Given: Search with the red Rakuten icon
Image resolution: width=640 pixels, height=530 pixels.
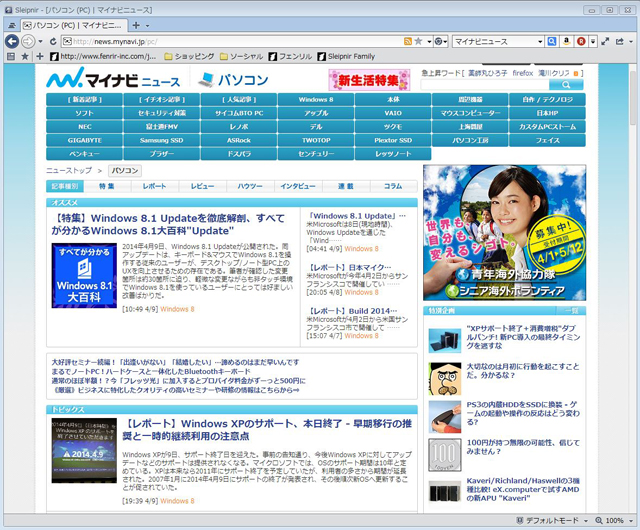Looking at the screenshot, I should pyautogui.click(x=581, y=41).
